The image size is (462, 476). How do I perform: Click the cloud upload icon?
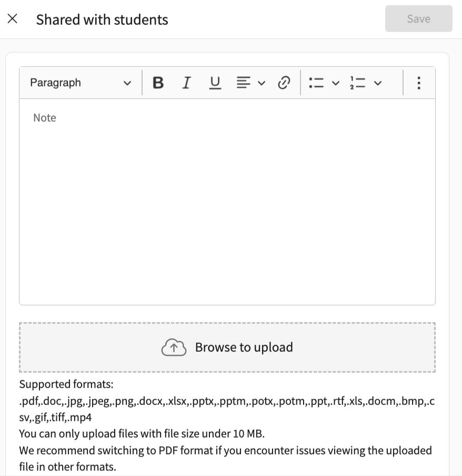pyautogui.click(x=174, y=348)
